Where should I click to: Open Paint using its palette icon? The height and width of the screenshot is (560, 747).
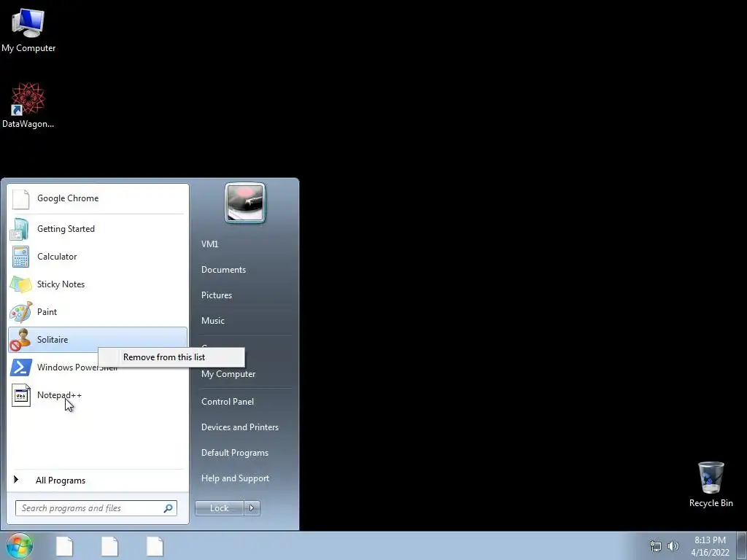20,312
